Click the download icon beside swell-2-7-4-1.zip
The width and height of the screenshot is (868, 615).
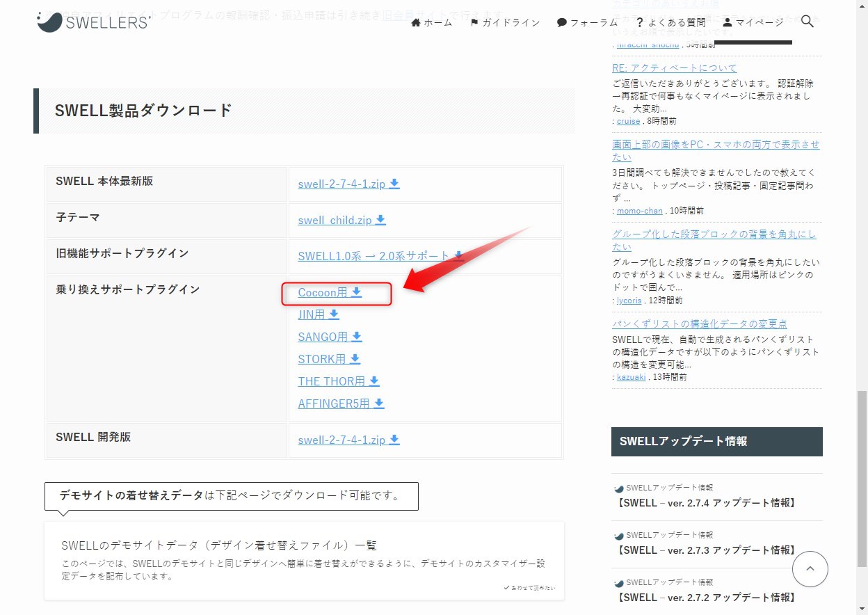tap(394, 183)
